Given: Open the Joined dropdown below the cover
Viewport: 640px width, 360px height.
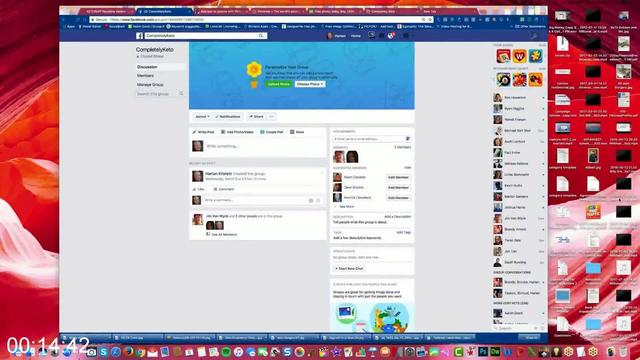Looking at the screenshot, I should (202, 117).
